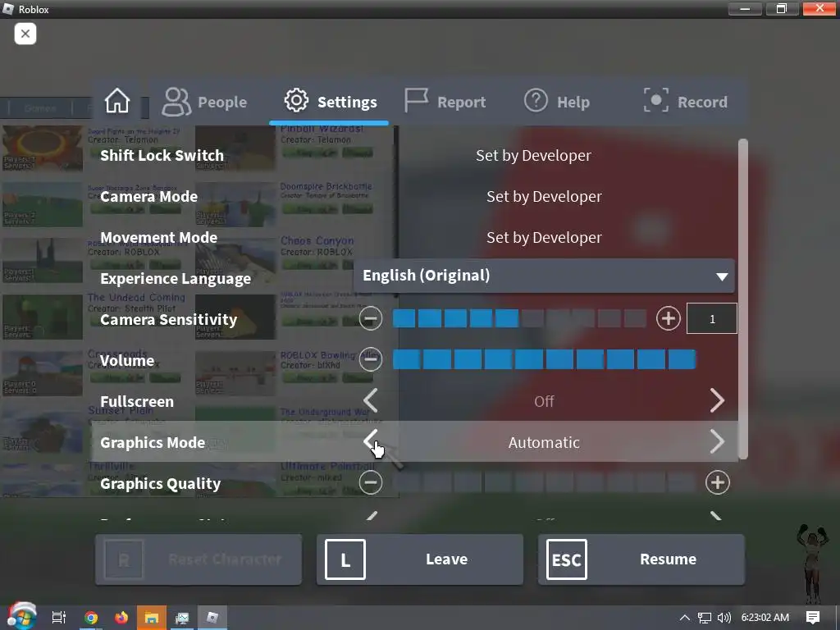Expand the Experience Language dropdown
Viewport: 840px width, 630px height.
(544, 276)
